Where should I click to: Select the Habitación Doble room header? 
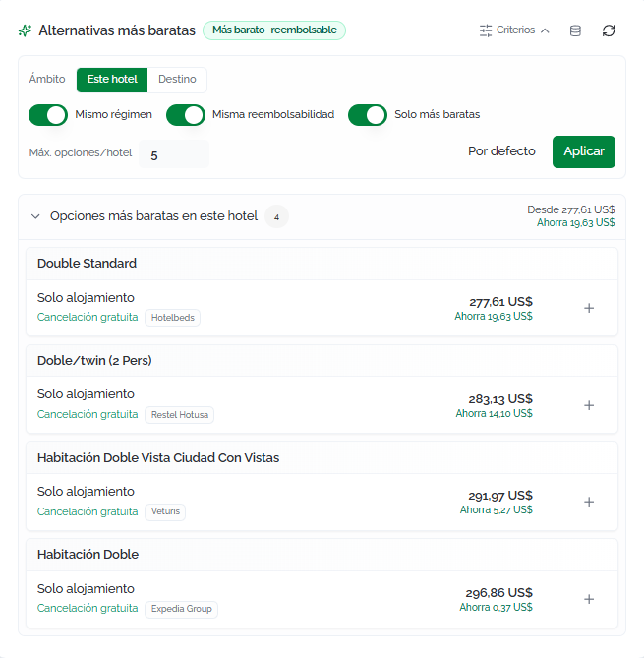click(x=322, y=555)
